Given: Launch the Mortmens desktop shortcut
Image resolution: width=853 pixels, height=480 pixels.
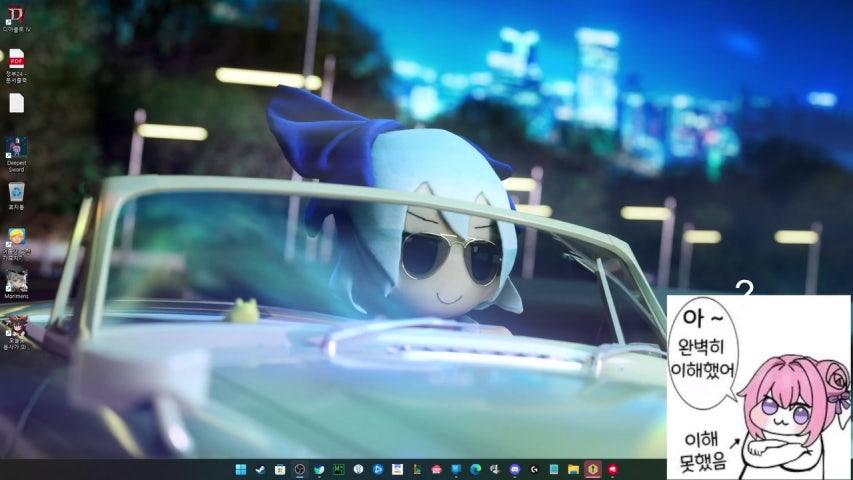Looking at the screenshot, I should pyautogui.click(x=16, y=280).
